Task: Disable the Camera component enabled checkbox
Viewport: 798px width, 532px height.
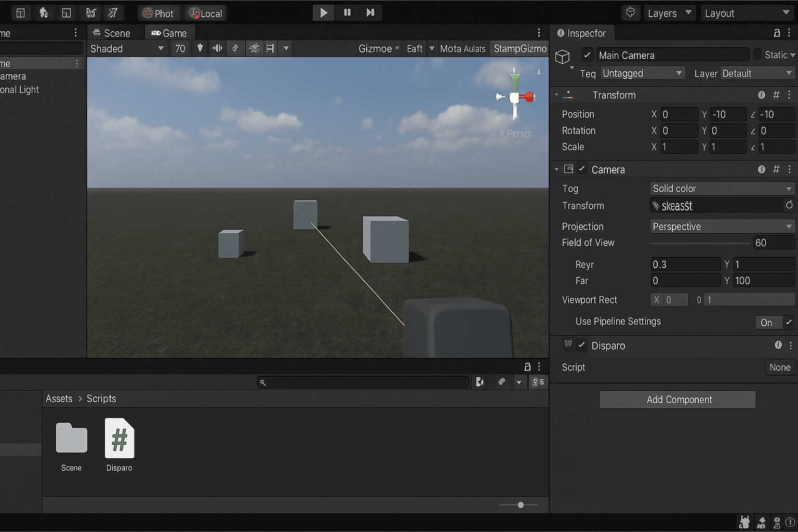Action: click(x=581, y=169)
